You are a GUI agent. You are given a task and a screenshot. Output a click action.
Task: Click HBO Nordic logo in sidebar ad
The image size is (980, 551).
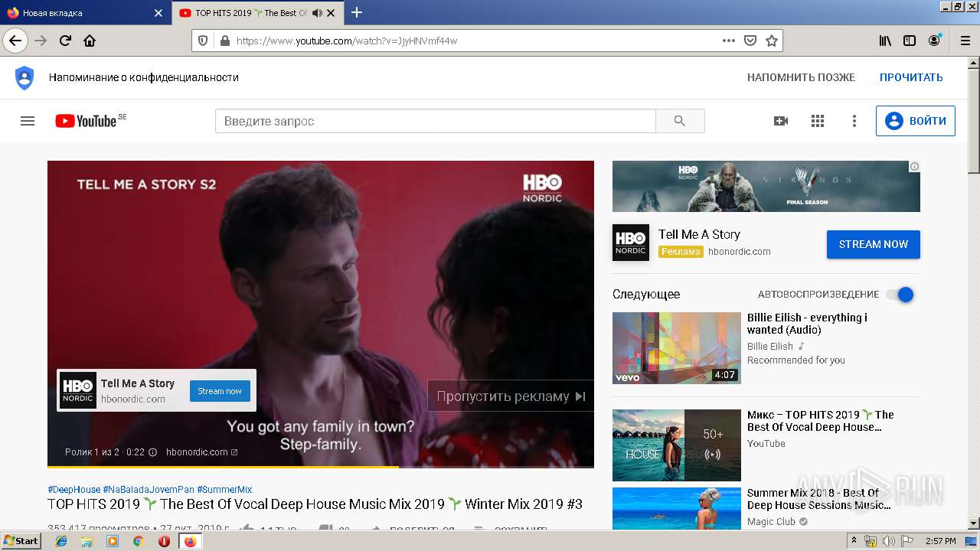pos(631,243)
